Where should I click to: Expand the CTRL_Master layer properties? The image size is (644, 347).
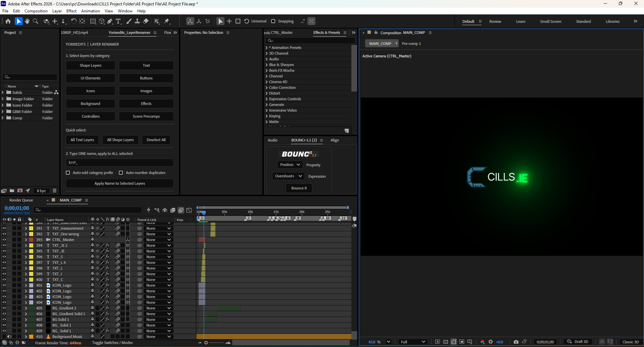tap(26, 240)
